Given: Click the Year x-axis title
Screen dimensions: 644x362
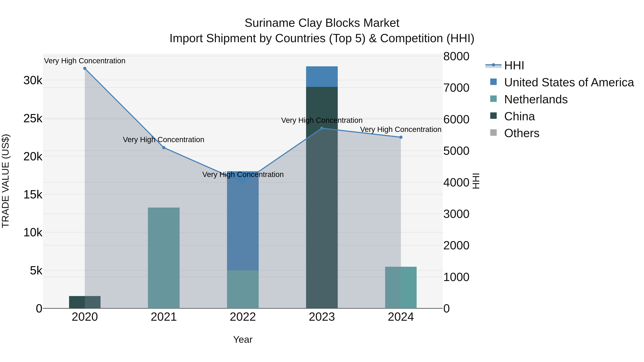Looking at the screenshot, I should pyautogui.click(x=243, y=340).
